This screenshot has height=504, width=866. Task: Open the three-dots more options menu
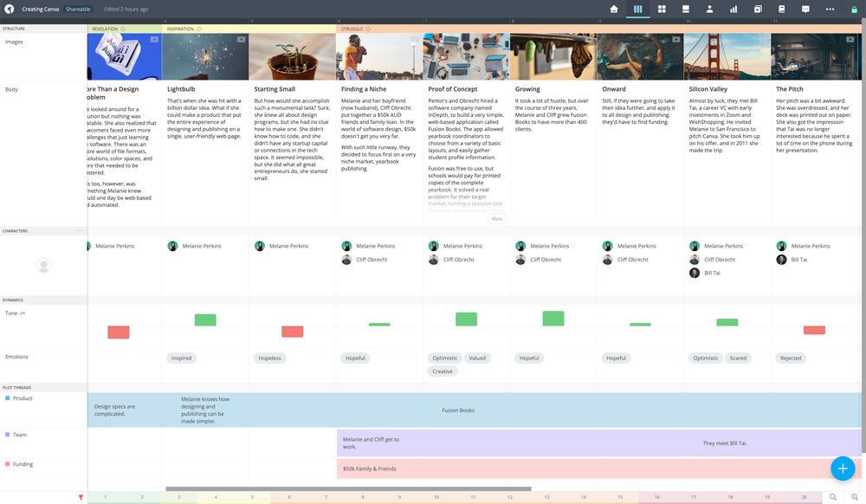coord(830,9)
